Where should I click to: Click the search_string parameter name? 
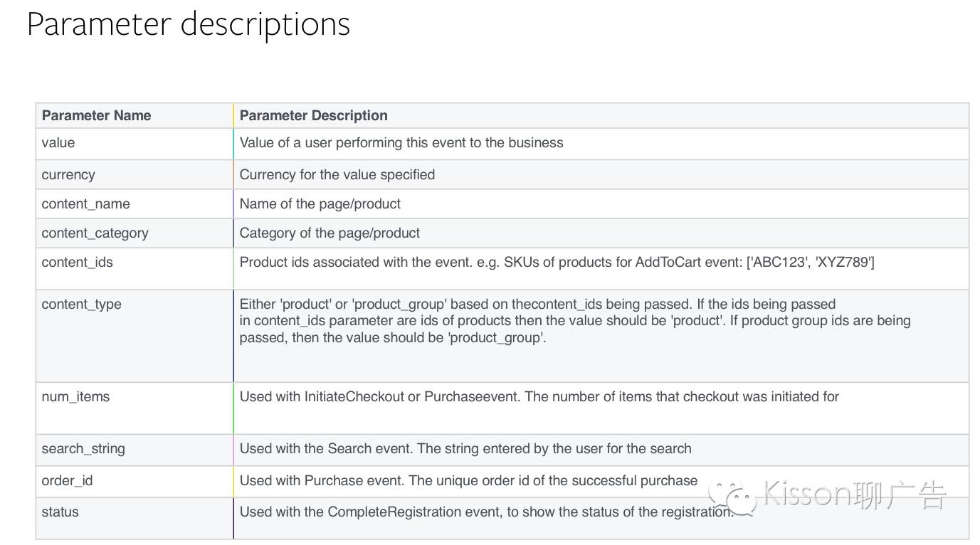(x=83, y=448)
